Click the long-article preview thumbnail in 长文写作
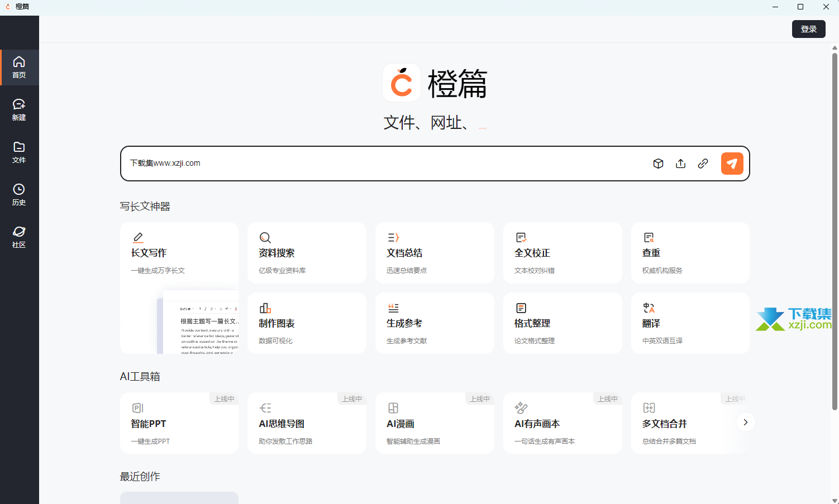Screen dimensions: 839x504 click(198, 322)
